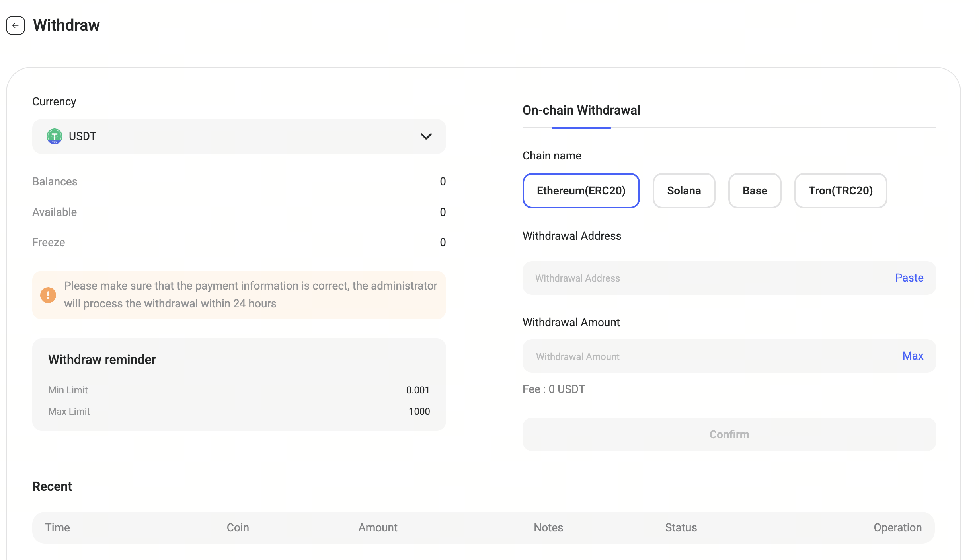The width and height of the screenshot is (979, 560).
Task: Click the orange warning exclamation icon
Action: pos(48,295)
